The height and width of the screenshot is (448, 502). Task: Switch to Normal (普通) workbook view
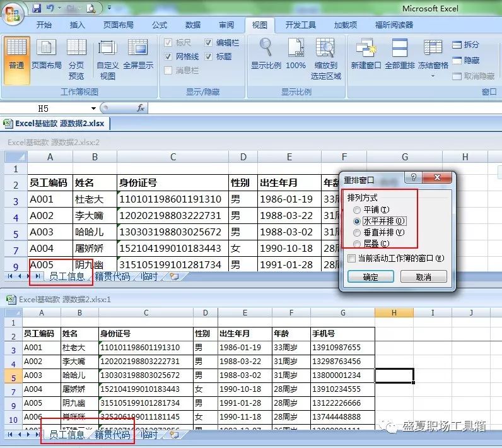pos(16,60)
